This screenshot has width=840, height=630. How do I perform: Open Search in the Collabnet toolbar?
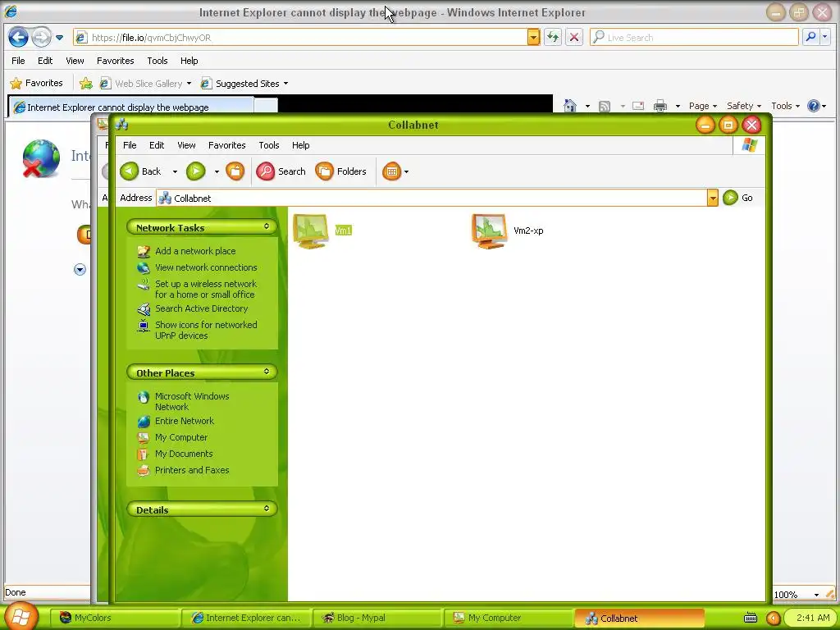pos(281,171)
